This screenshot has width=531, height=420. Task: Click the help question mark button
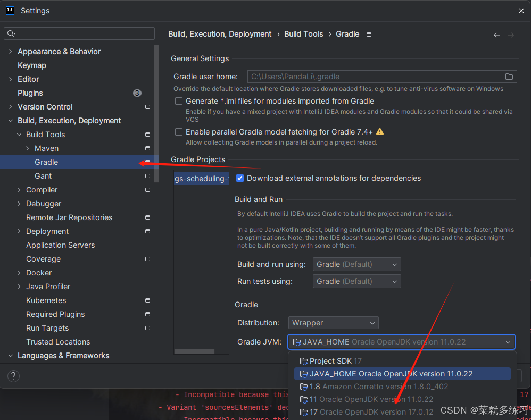coord(13,376)
